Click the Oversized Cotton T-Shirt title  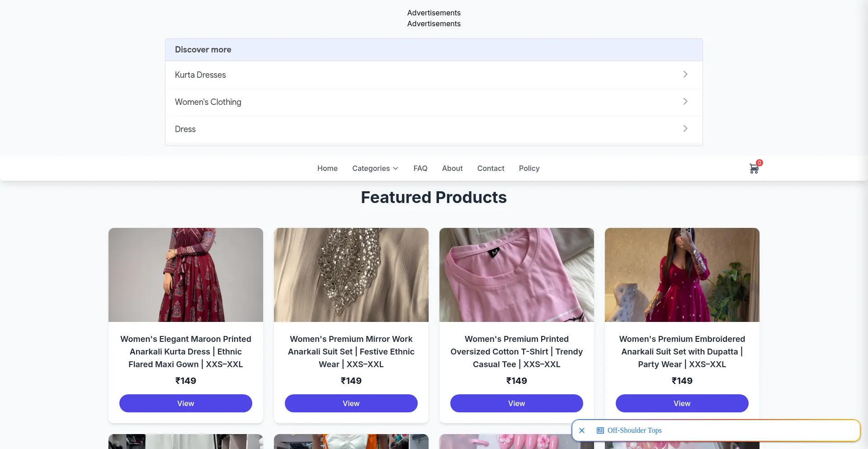click(x=517, y=351)
